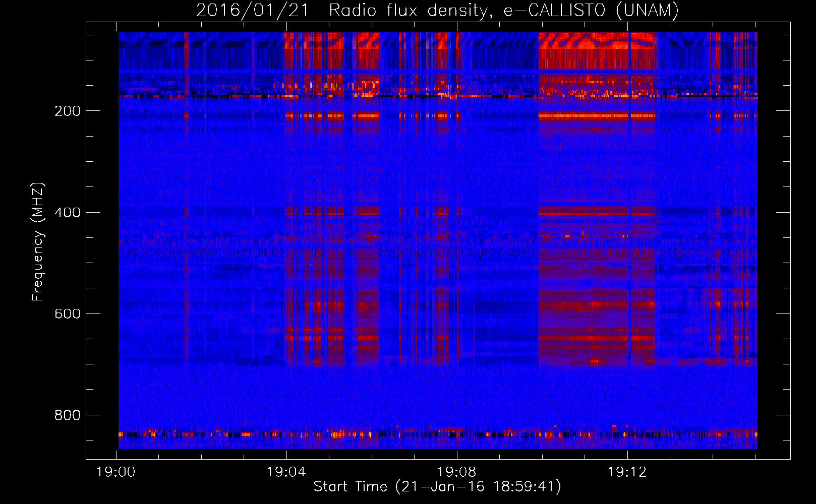This screenshot has width=816, height=504.
Task: Click the 19:00 time tick label
Action: click(116, 472)
